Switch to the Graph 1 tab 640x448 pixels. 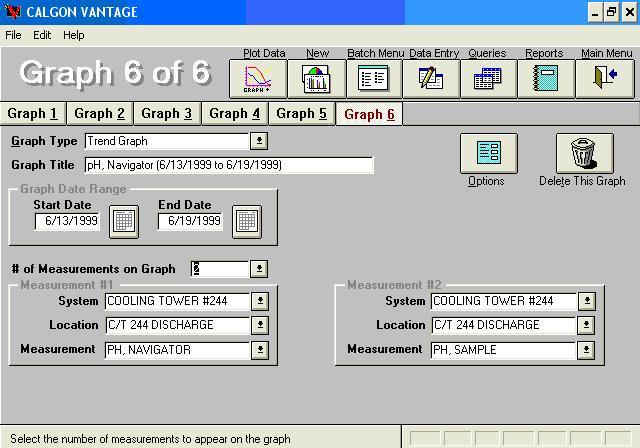[32, 113]
